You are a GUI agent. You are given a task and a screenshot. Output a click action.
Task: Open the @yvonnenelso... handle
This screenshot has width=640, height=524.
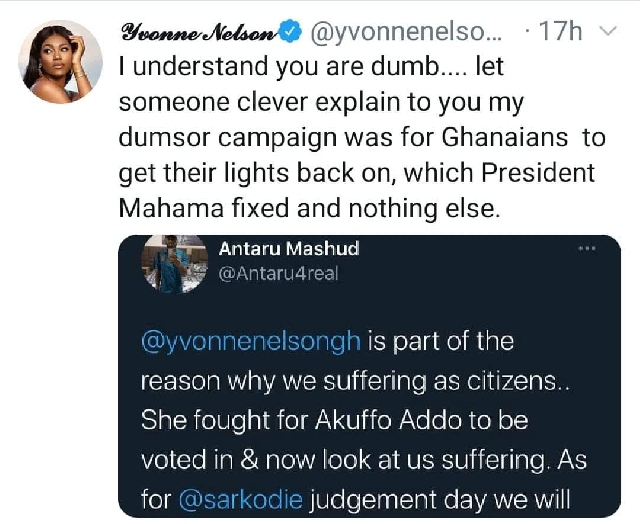[x=407, y=32]
